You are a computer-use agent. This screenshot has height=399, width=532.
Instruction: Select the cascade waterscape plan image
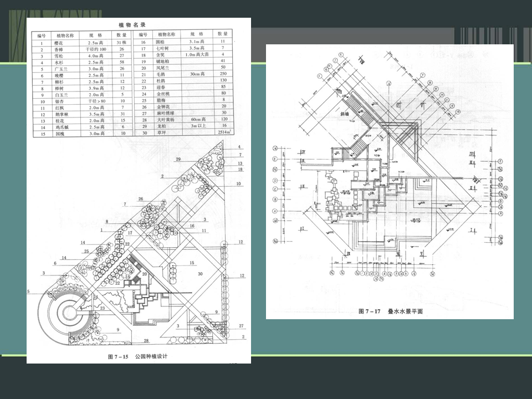[x=390, y=182]
